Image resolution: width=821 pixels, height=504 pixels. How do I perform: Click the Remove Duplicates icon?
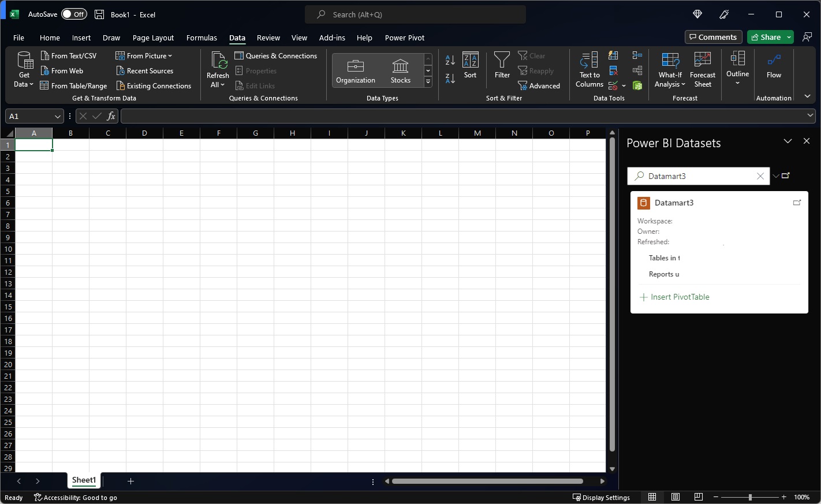[613, 70]
